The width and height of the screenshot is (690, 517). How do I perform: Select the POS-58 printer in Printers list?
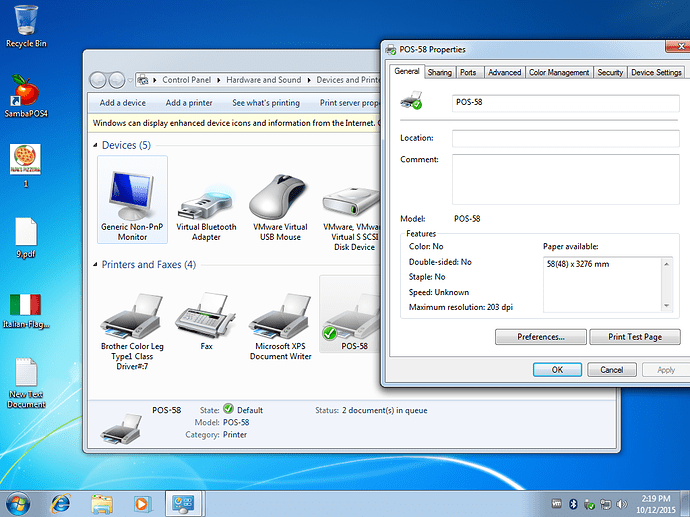click(352, 315)
